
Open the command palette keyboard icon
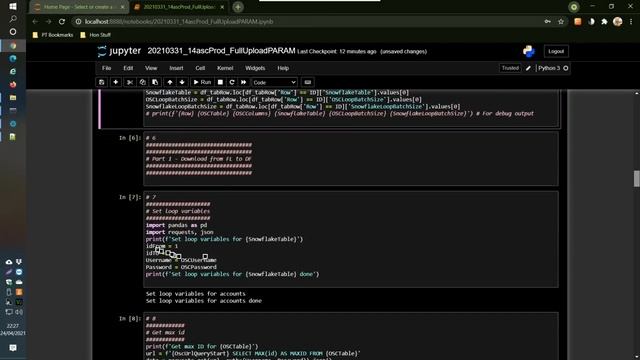308,82
